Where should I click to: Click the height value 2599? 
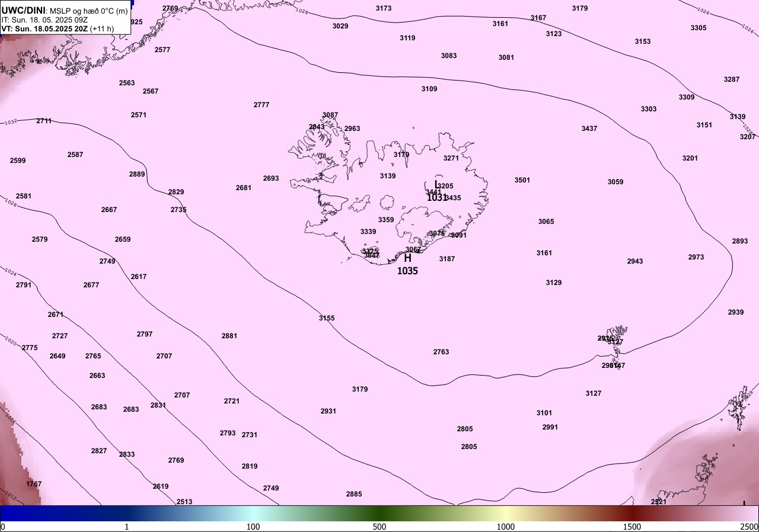(x=18, y=161)
